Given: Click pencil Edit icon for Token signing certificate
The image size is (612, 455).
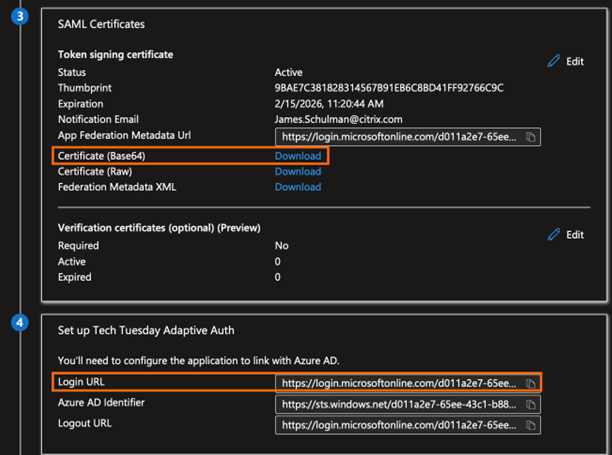Looking at the screenshot, I should (x=554, y=62).
